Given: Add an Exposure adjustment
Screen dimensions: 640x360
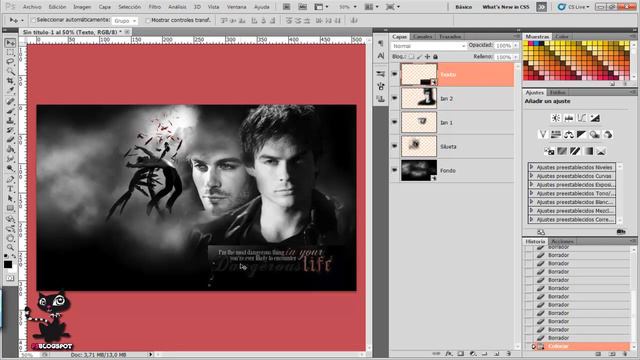Looking at the screenshot, I should click(x=595, y=118).
